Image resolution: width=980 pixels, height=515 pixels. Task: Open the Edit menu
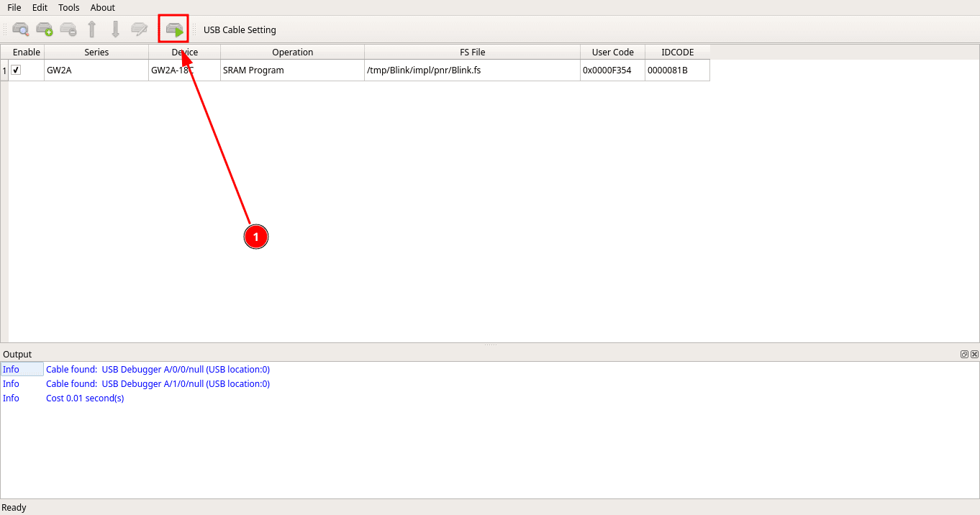pos(40,7)
